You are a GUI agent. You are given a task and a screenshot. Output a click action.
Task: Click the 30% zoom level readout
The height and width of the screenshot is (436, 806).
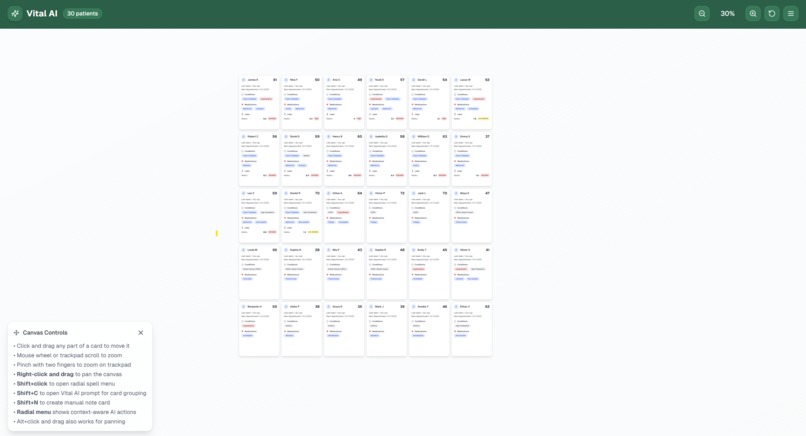[x=727, y=13]
